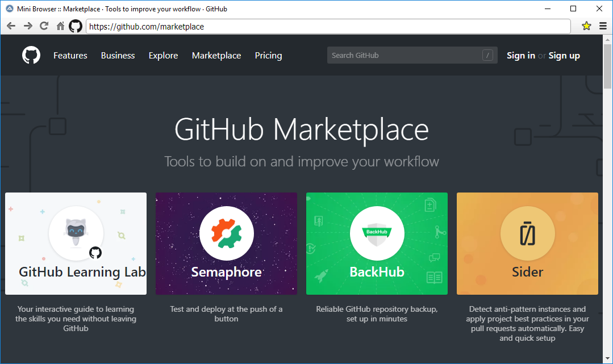
Task: Click the vertical scrollbar thumb
Action: tap(607, 67)
